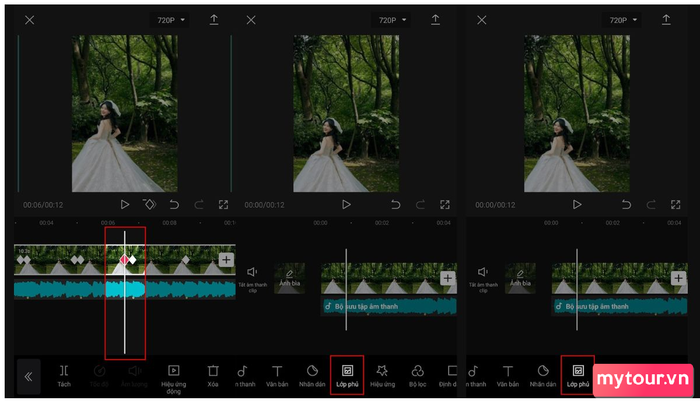The width and height of the screenshot is (700, 405).
Task: Select Bộ sưu tập âm thanh track in middle panel
Action: (389, 306)
